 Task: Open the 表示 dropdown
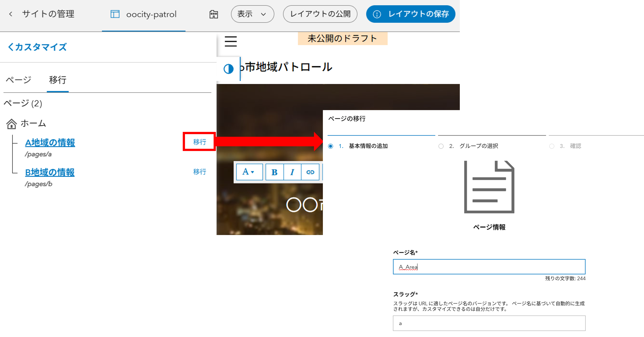point(252,14)
